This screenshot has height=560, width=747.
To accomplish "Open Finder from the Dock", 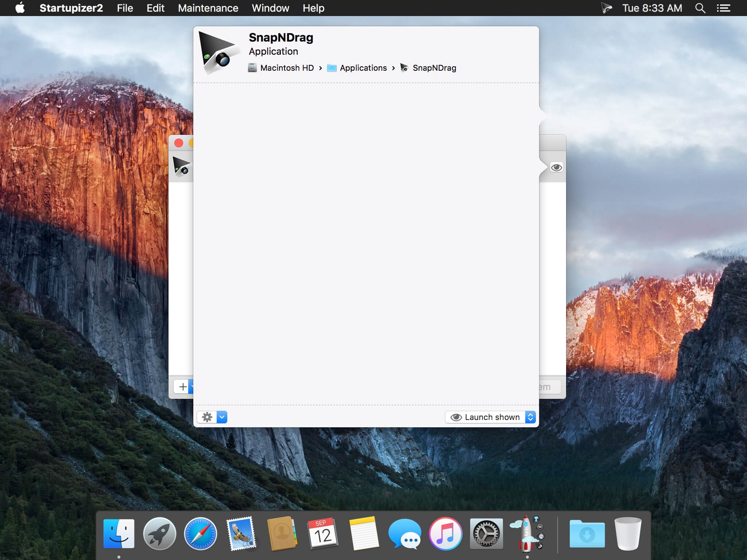I will [119, 534].
